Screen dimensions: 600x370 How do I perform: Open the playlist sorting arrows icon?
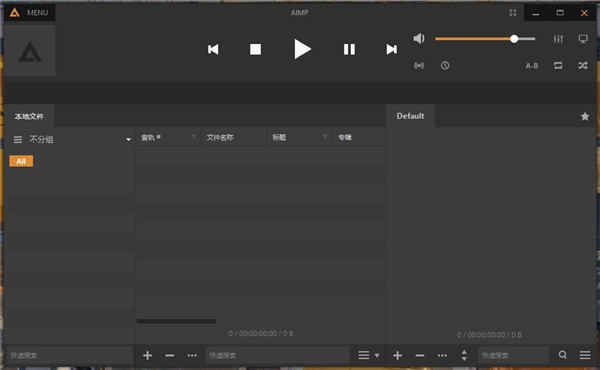coord(464,355)
